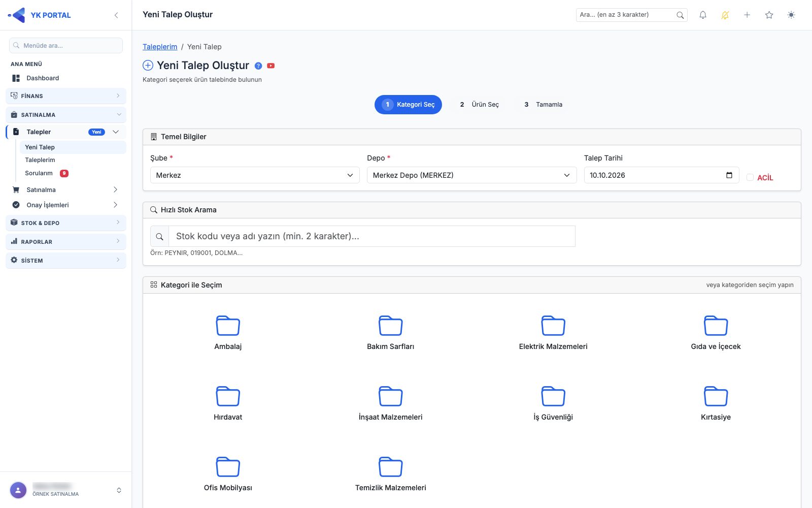Open the Hırdavat category folder
The width and height of the screenshot is (812, 508).
coord(228,403)
